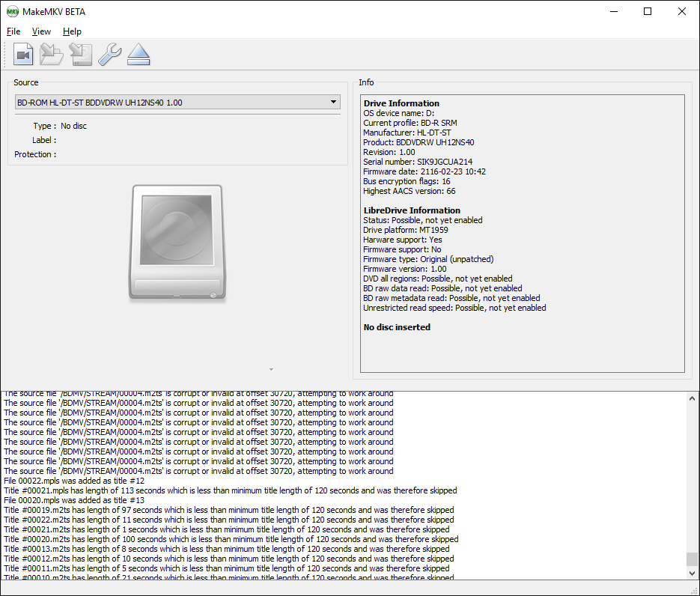The height and width of the screenshot is (596, 700).
Task: Click the large disc drive image
Action: click(177, 243)
